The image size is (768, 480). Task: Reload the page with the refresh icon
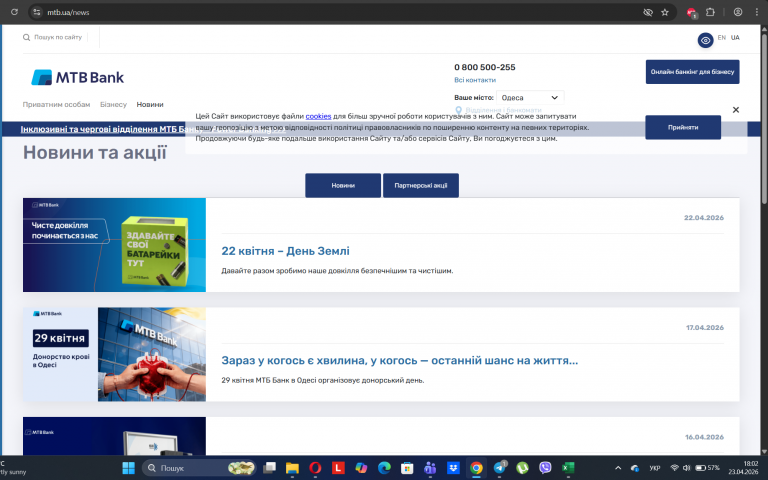[14, 12]
